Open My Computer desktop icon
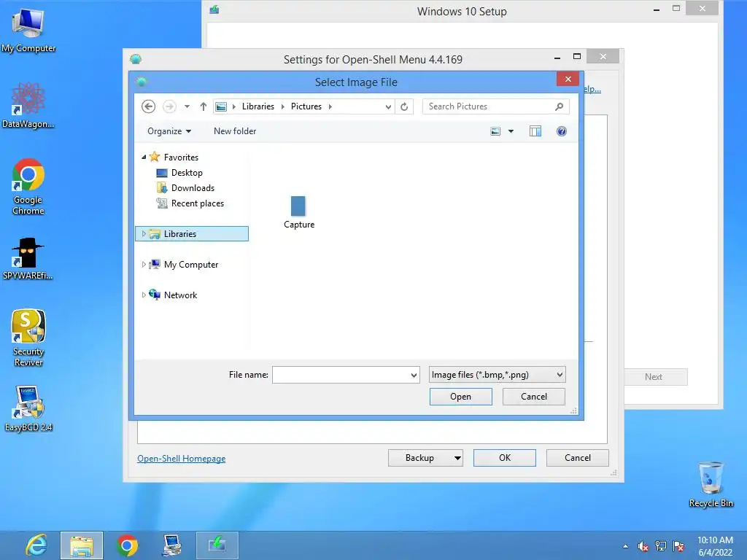 point(28,29)
